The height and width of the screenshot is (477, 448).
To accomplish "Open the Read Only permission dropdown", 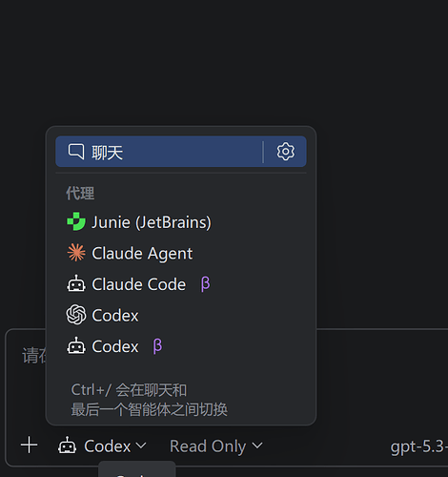I will click(216, 446).
